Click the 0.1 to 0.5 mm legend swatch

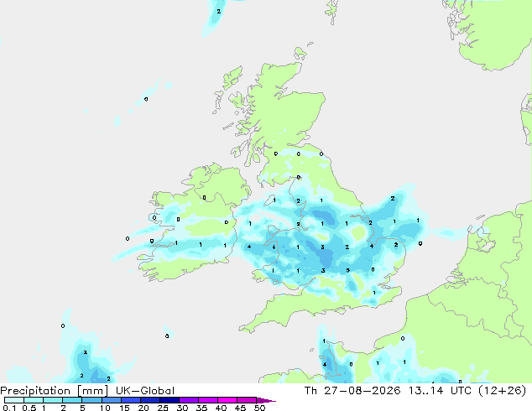[14, 400]
